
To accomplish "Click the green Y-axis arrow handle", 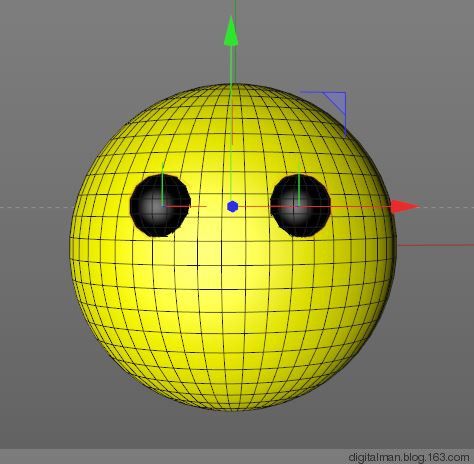I will 231,31.
